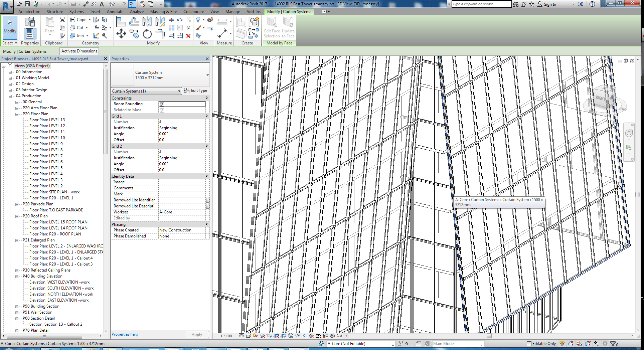Open the Annotate ribbon tab
The height and width of the screenshot is (350, 644).
(x=115, y=11)
